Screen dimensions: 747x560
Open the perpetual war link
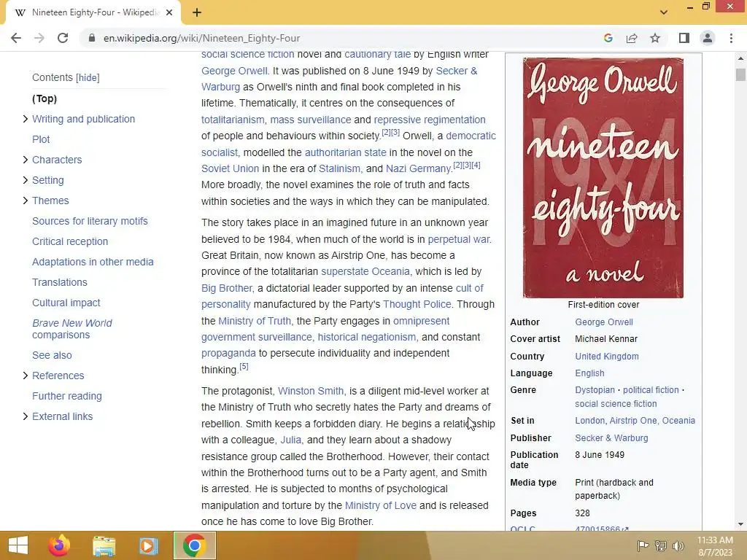coord(459,239)
